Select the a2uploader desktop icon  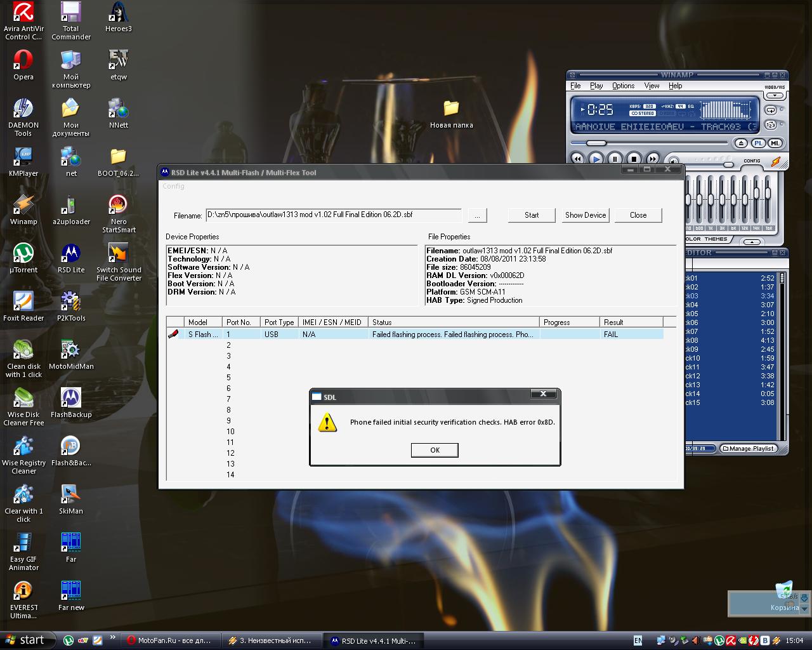coord(71,209)
